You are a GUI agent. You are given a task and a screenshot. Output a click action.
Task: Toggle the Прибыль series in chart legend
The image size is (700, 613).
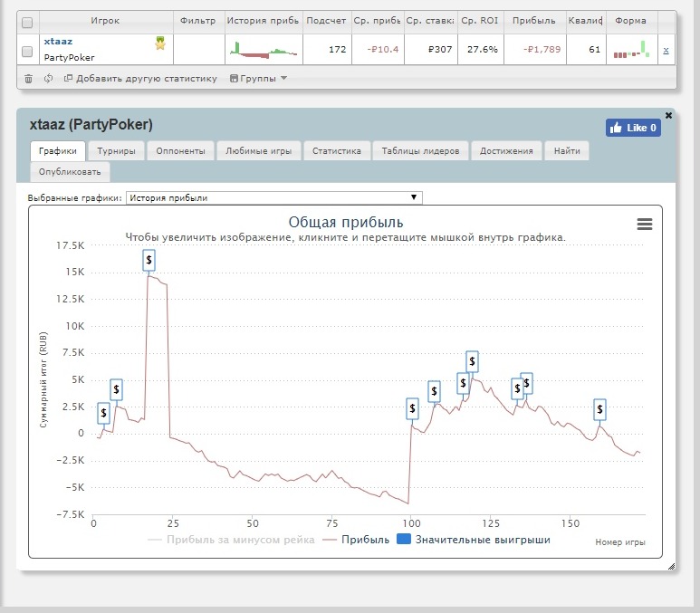[356, 540]
